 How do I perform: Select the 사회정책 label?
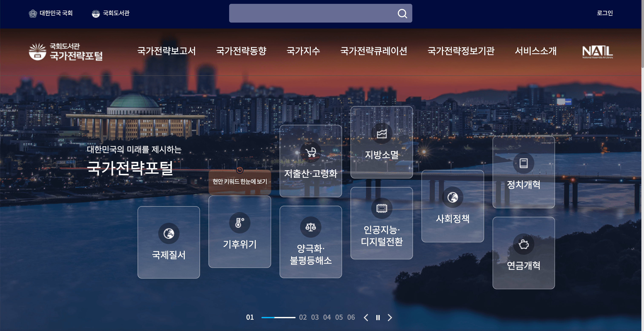click(453, 219)
